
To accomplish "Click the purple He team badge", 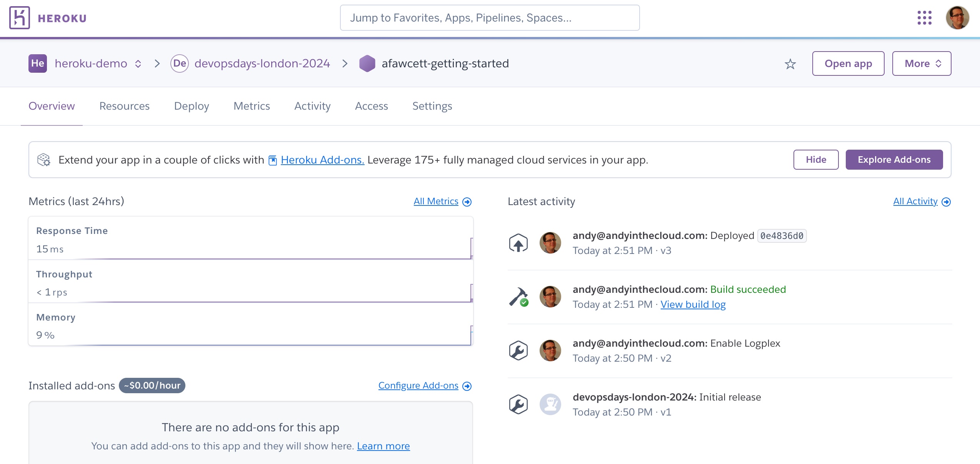I will click(x=38, y=63).
